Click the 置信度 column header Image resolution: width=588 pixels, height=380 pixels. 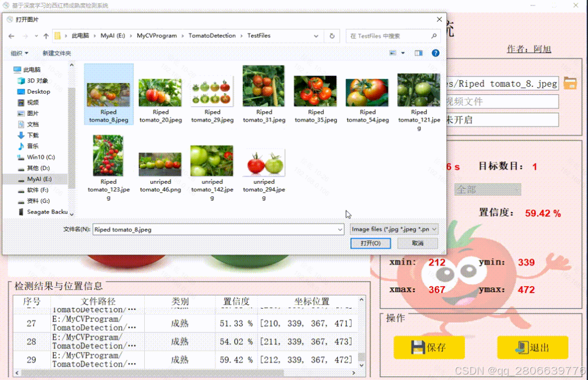[x=236, y=301]
